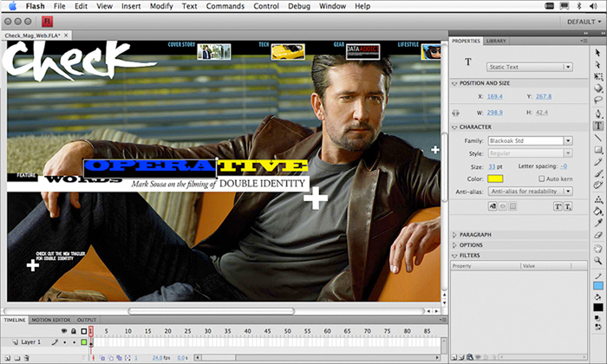The width and height of the screenshot is (607, 364).
Task: Switch to the Library tab
Action: pyautogui.click(x=496, y=41)
